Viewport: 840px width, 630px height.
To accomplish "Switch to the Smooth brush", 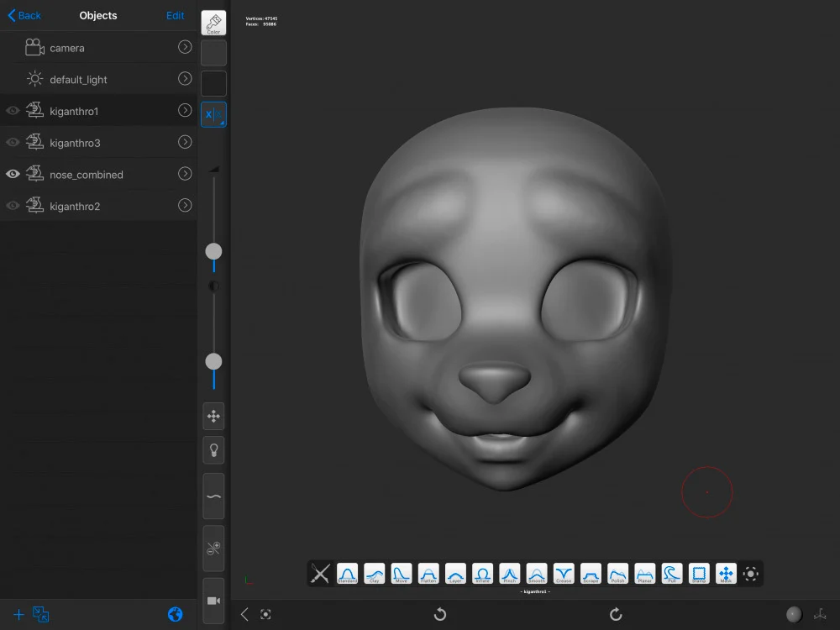I will [535, 574].
